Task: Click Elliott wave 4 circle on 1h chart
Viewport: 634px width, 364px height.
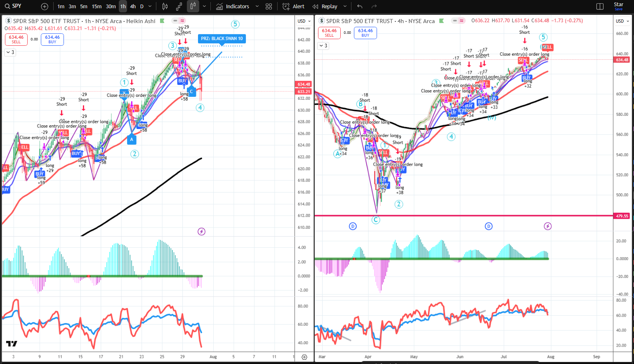Action: (200, 108)
